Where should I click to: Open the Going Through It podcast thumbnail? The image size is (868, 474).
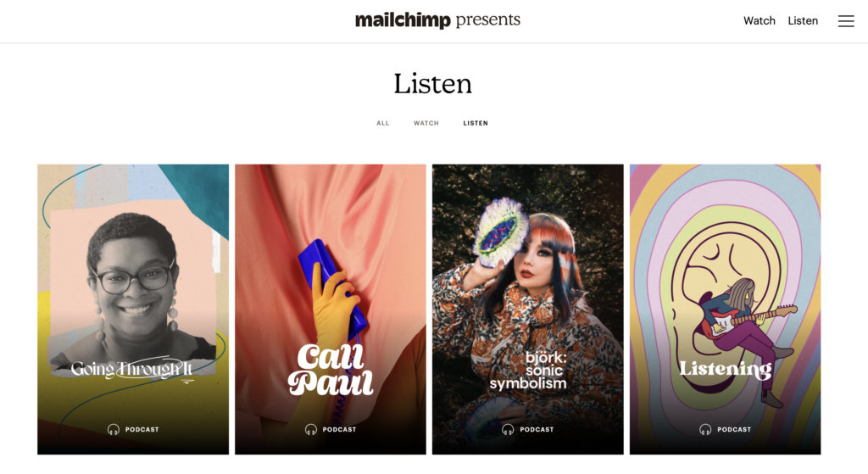(x=133, y=309)
